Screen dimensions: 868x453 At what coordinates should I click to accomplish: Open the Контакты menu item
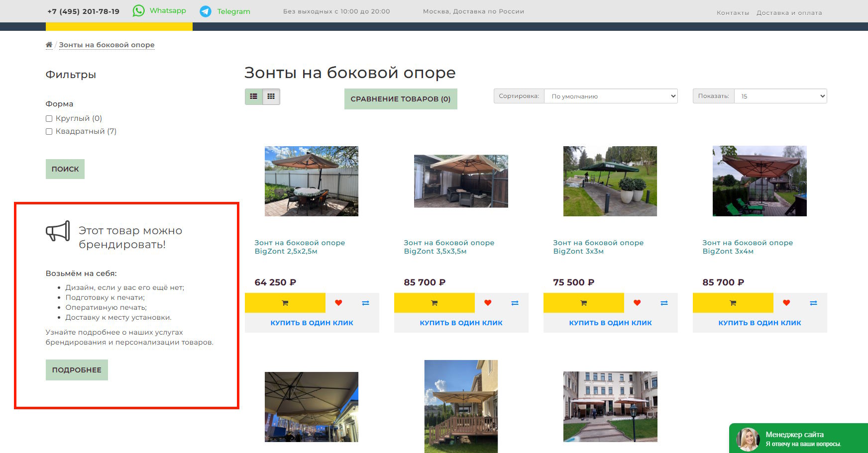tap(733, 13)
